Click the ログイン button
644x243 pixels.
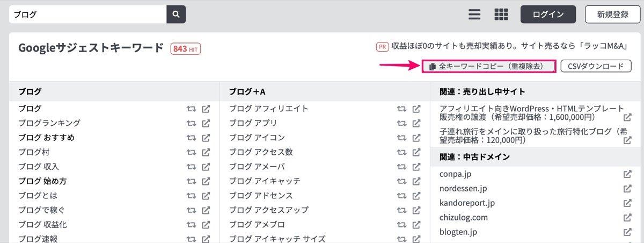tap(548, 15)
